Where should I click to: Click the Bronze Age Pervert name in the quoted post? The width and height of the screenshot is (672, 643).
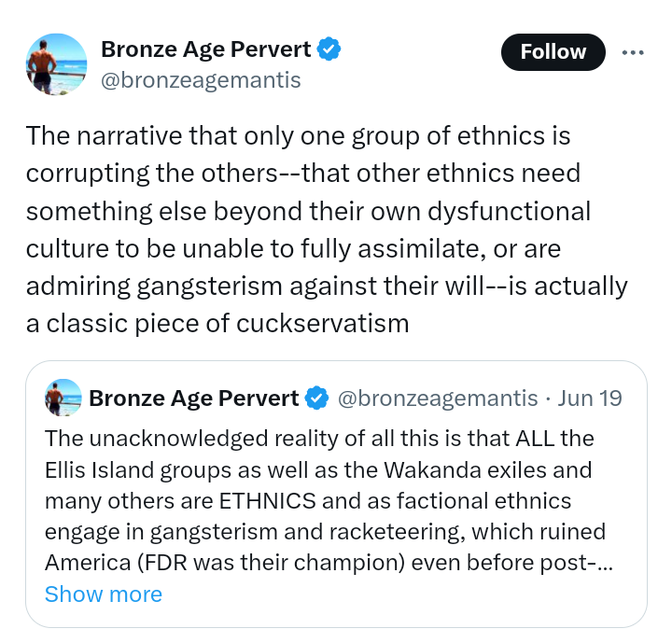(x=194, y=398)
